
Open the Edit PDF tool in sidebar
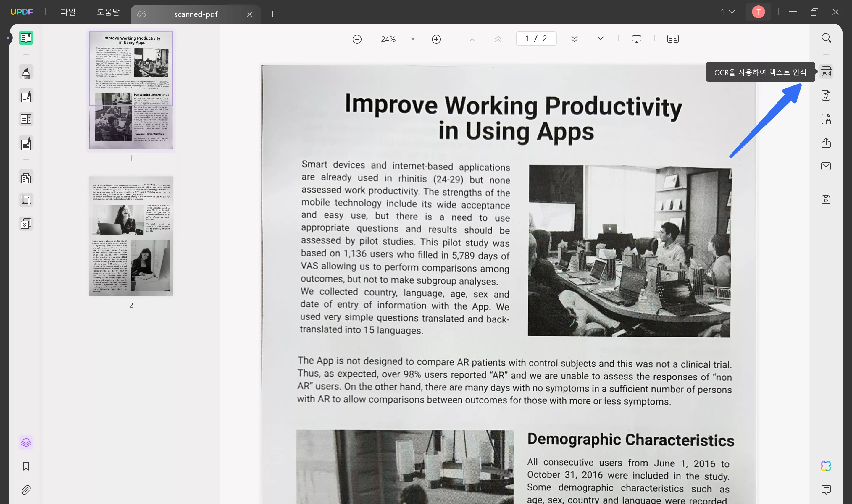pyautogui.click(x=26, y=97)
